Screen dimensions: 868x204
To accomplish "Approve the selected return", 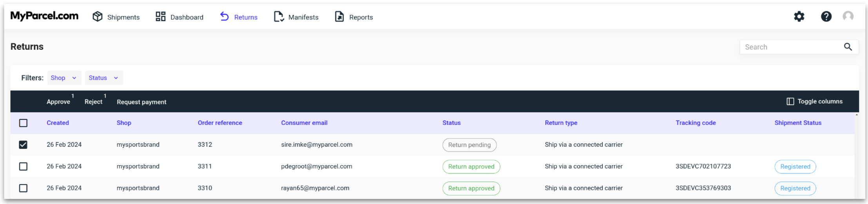I will click(x=58, y=102).
